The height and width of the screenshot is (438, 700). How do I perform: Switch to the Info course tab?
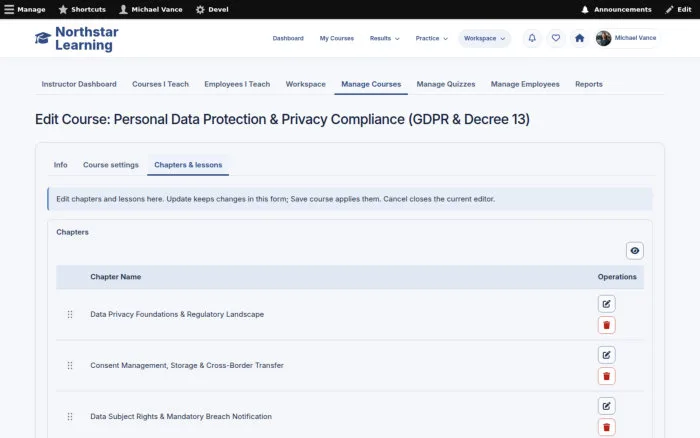coord(60,165)
